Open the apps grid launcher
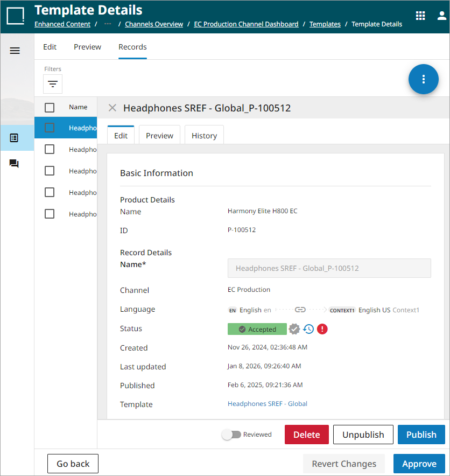 [x=420, y=16]
